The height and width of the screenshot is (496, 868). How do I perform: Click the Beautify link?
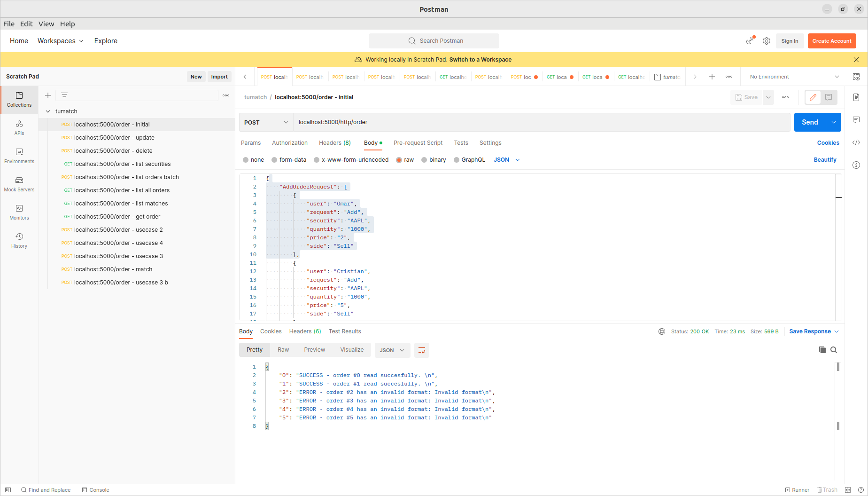(825, 160)
